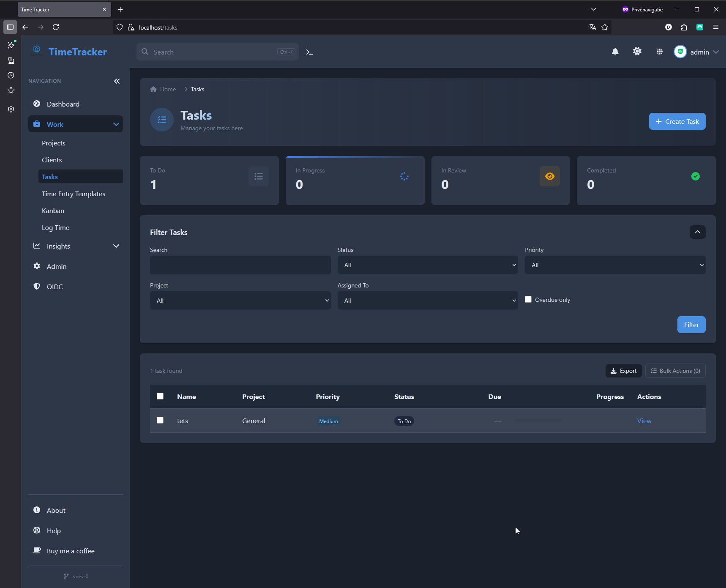Image resolution: width=726 pixels, height=588 pixels.
Task: Enable the Overdue only checkbox
Action: 528,299
